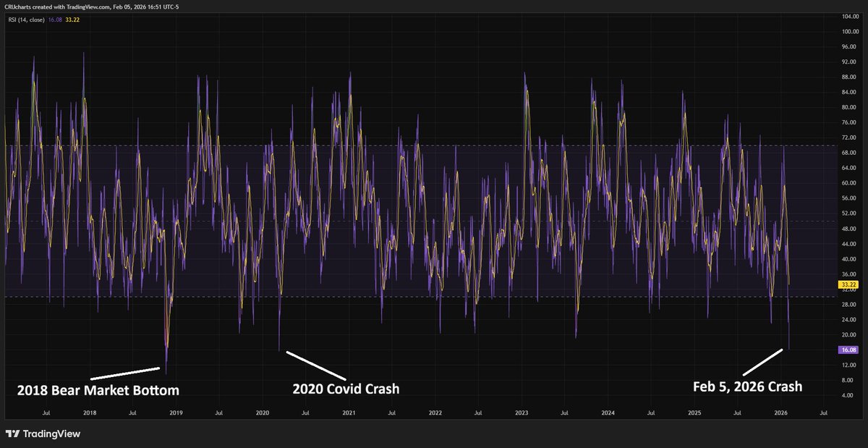Select the "Feb 5, 2026 Crash" annotation text
The width and height of the screenshot is (868, 448).
point(747,386)
